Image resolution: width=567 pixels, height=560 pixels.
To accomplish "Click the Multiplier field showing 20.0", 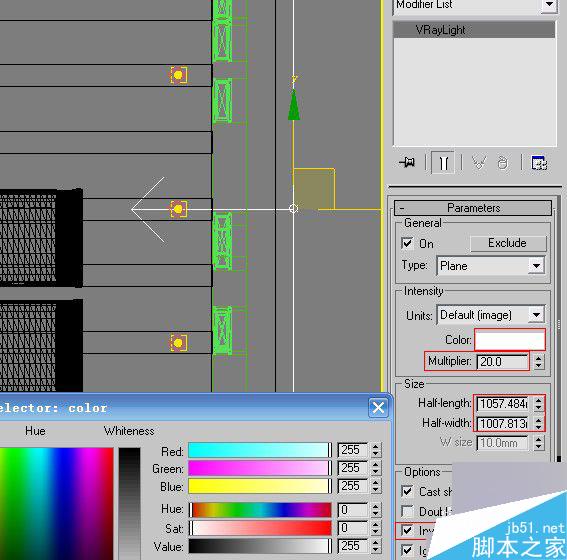I will coord(502,362).
